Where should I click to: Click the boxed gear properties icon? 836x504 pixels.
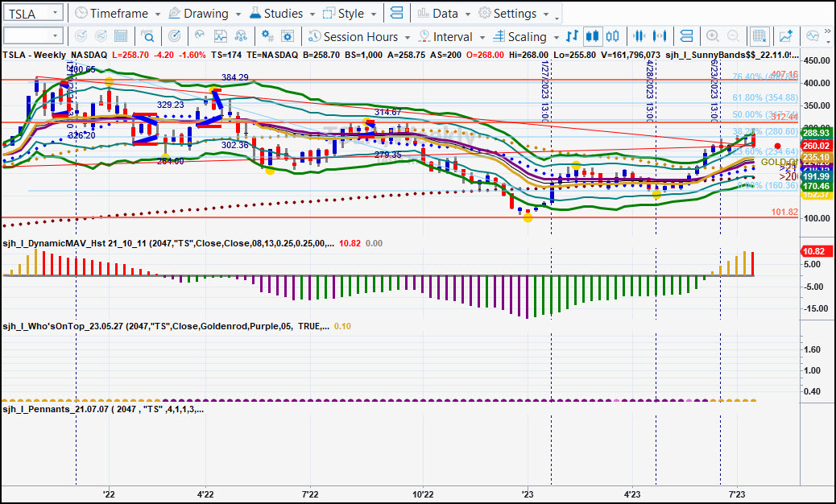(x=288, y=36)
